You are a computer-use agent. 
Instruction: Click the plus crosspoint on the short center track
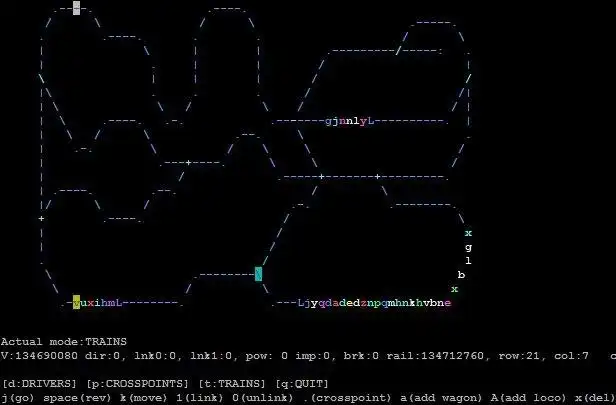[x=189, y=163]
